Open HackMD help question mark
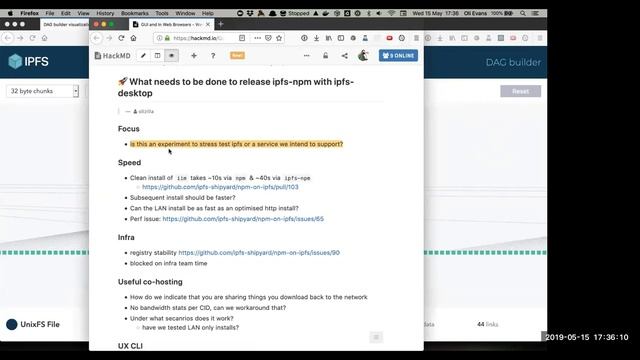Image resolution: width=640 pixels, height=360 pixels. tap(213, 56)
